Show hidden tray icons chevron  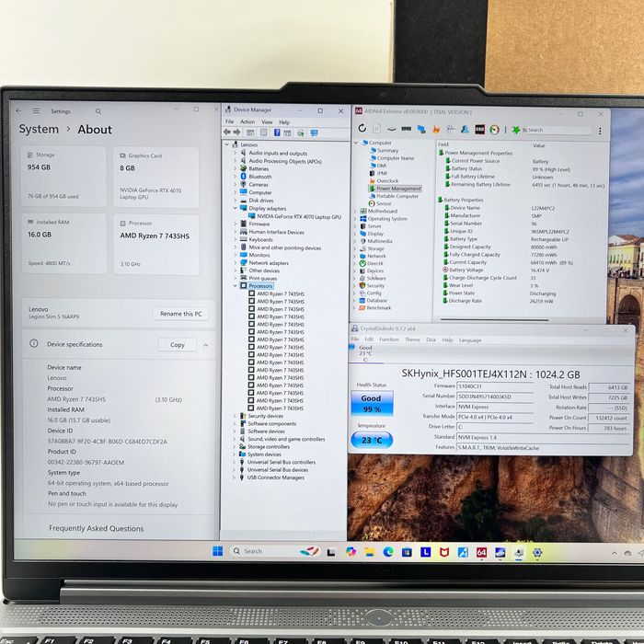[x=614, y=553]
